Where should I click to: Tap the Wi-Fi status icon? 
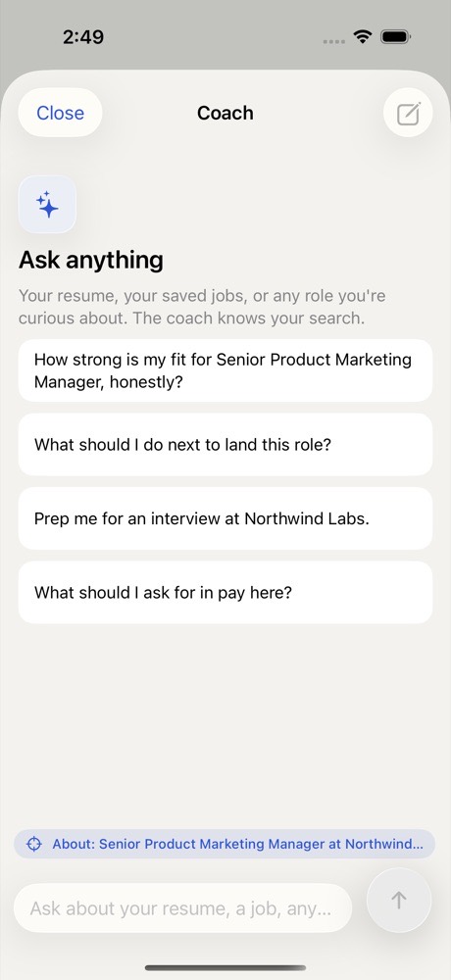click(x=362, y=37)
